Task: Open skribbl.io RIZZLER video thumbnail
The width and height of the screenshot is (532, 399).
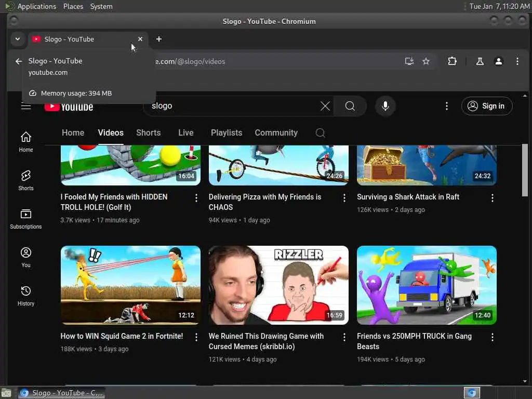Action: tap(278, 285)
